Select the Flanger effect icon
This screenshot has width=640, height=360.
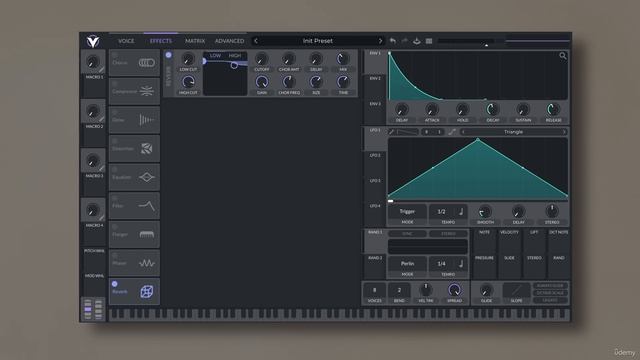[x=147, y=234]
